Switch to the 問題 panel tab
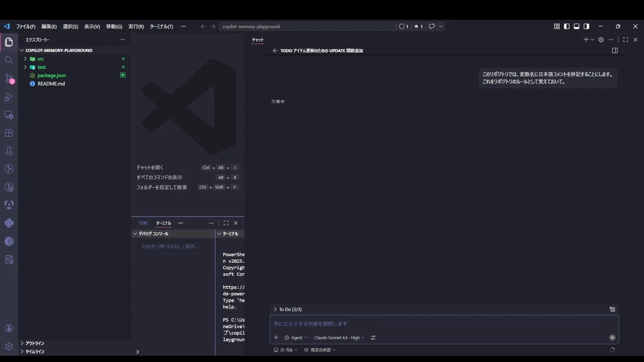The image size is (644, 362). click(x=143, y=223)
